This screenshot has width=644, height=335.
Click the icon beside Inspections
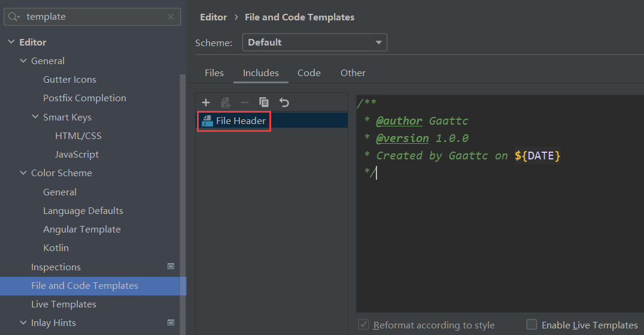click(171, 267)
